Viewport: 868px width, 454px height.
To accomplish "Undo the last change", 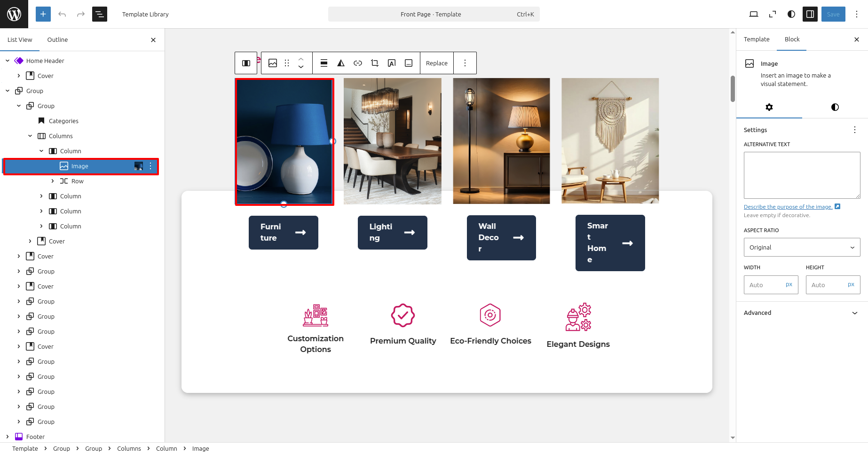I will pos(62,14).
